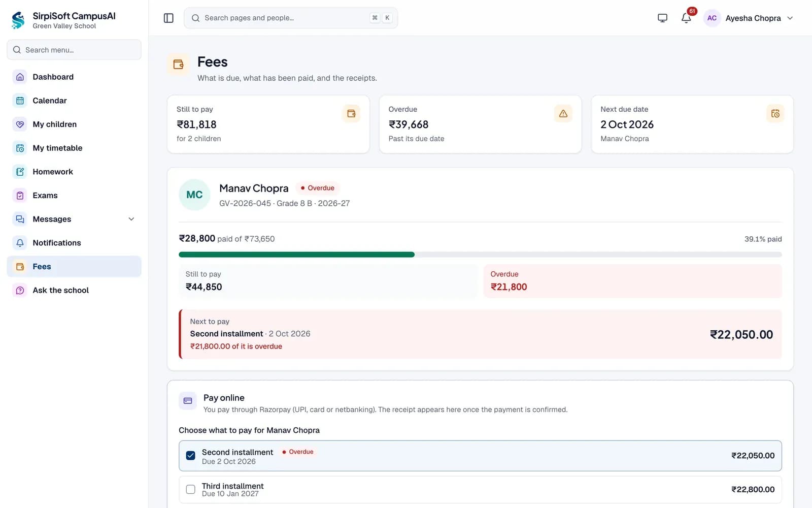This screenshot has height=508, width=812.
Task: Toggle the sidebar panel icon
Action: click(x=168, y=18)
